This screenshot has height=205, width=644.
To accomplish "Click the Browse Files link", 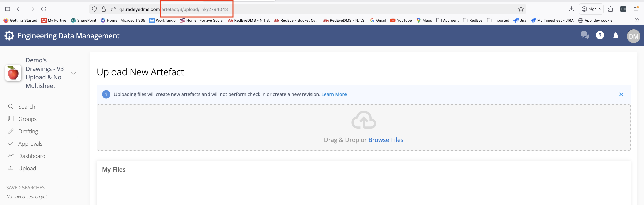I will (385, 140).
